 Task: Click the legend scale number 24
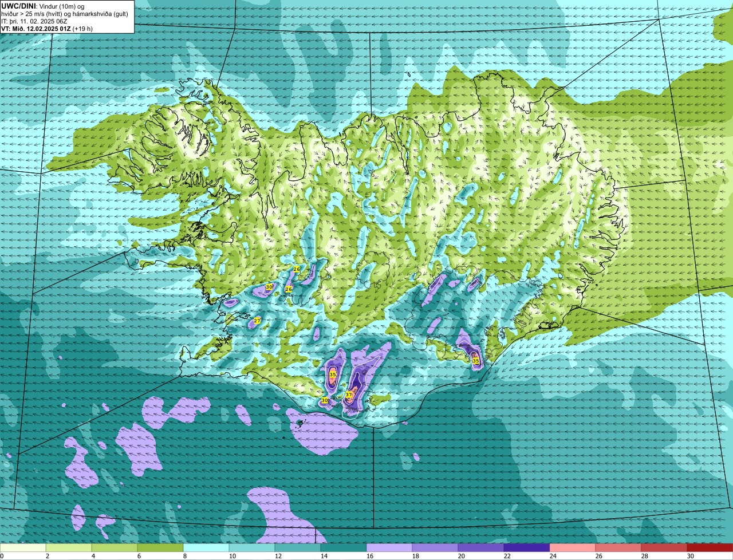[553, 556]
